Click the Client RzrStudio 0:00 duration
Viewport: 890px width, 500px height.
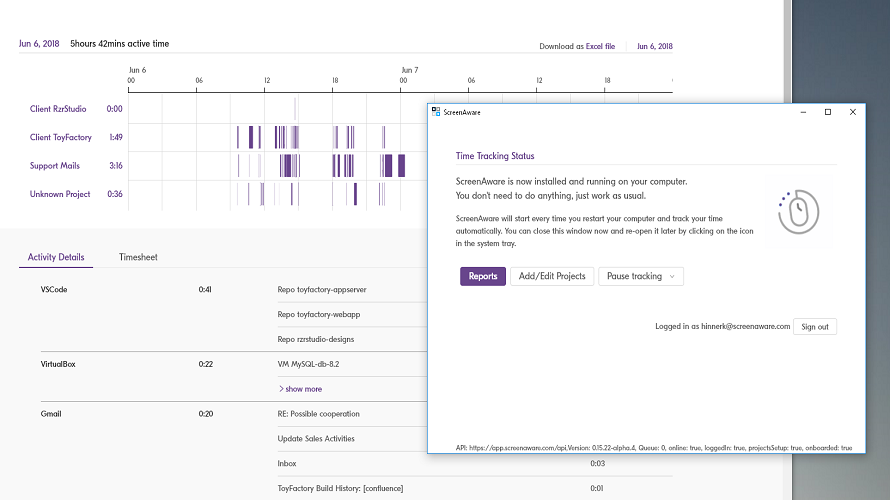coord(114,109)
